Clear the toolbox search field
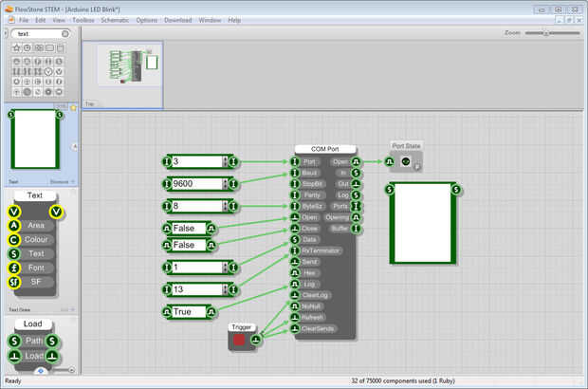The height and width of the screenshot is (389, 588). tap(65, 34)
